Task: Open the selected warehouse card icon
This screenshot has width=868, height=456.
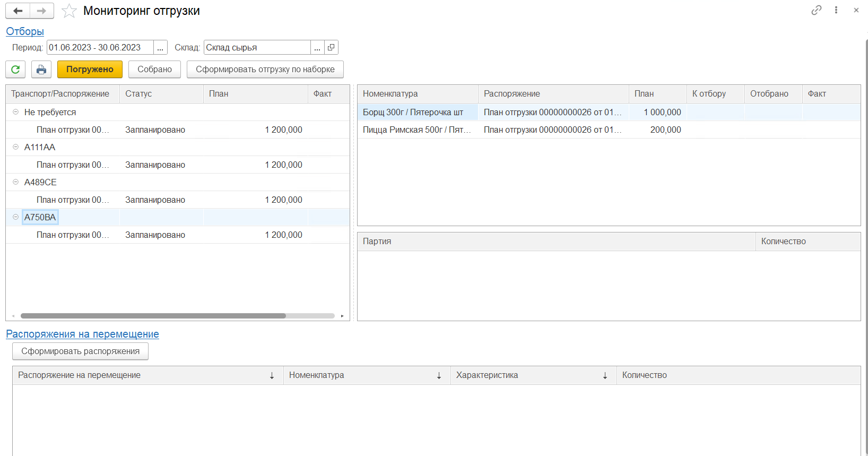Action: 331,47
